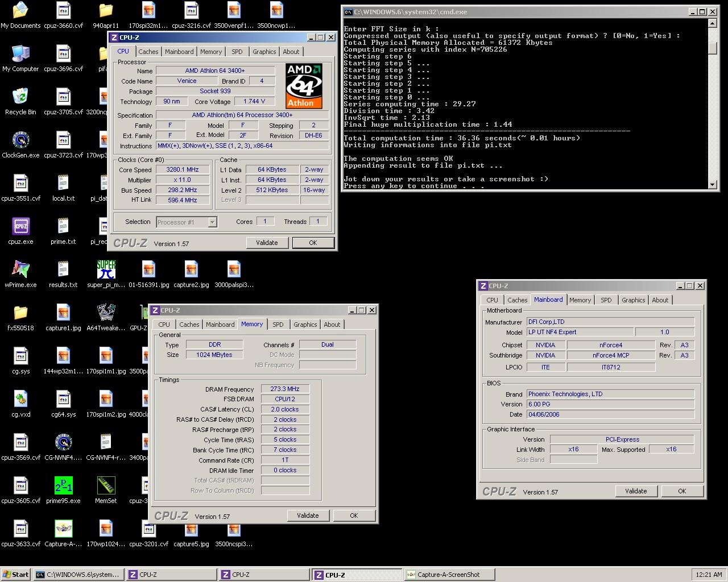Image resolution: width=728 pixels, height=582 pixels.
Task: Click the Package Socket 939 value
Action: 215,91
